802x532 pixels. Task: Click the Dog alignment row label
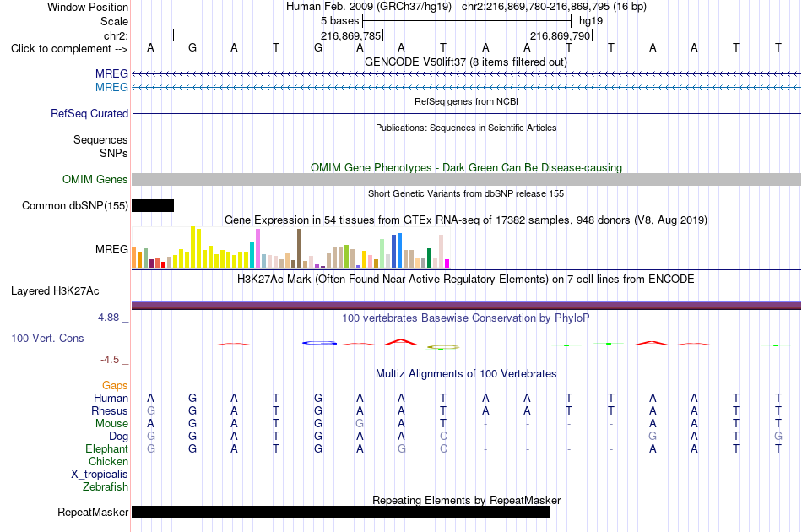click(x=119, y=437)
